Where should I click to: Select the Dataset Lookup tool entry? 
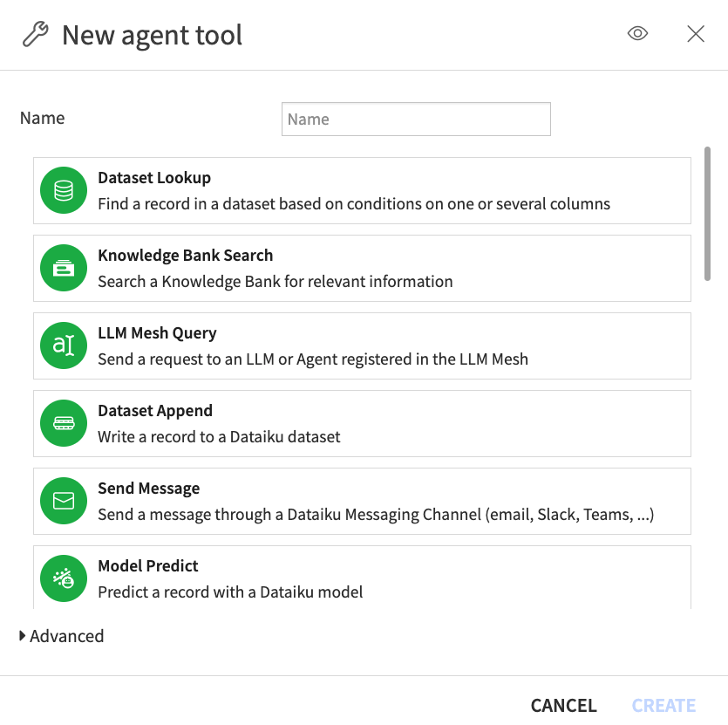click(349, 189)
